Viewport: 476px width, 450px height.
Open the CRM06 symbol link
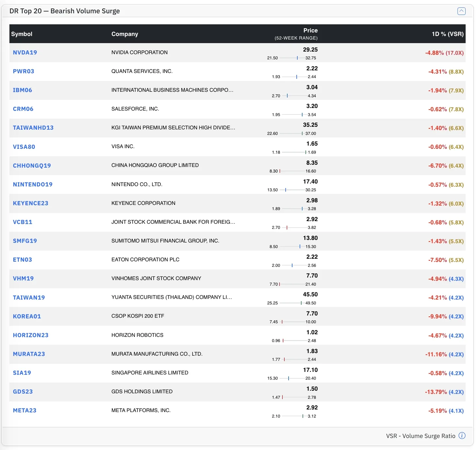click(x=23, y=109)
